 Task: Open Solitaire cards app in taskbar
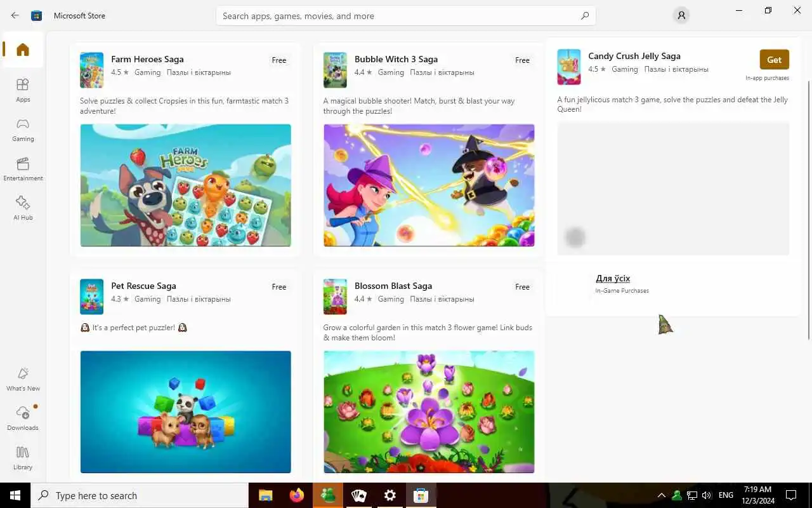[359, 495]
